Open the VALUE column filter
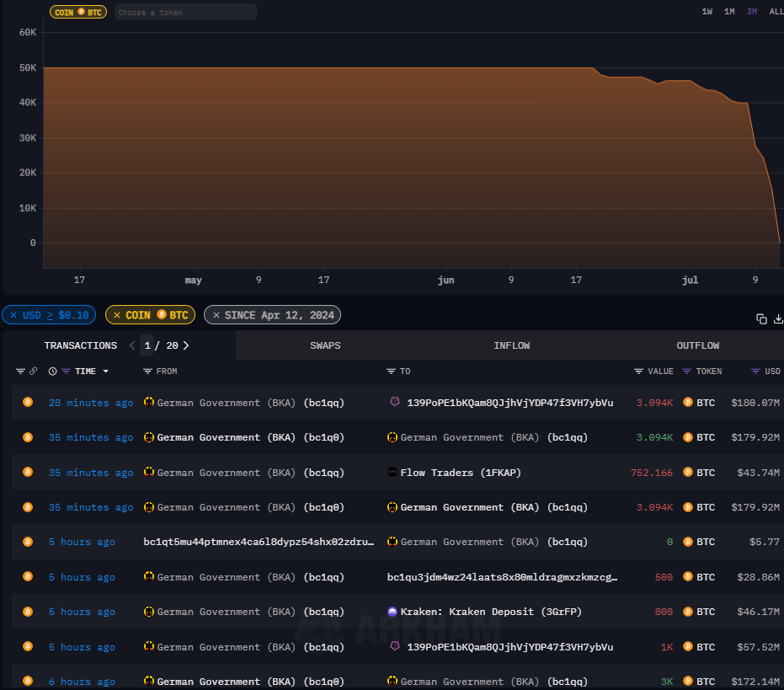Image resolution: width=784 pixels, height=690 pixels. point(638,372)
